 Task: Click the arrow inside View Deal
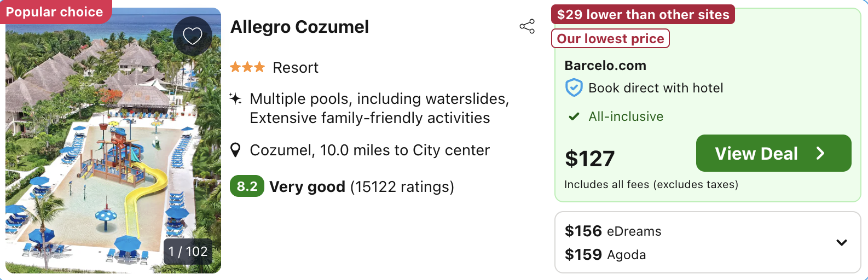point(820,154)
